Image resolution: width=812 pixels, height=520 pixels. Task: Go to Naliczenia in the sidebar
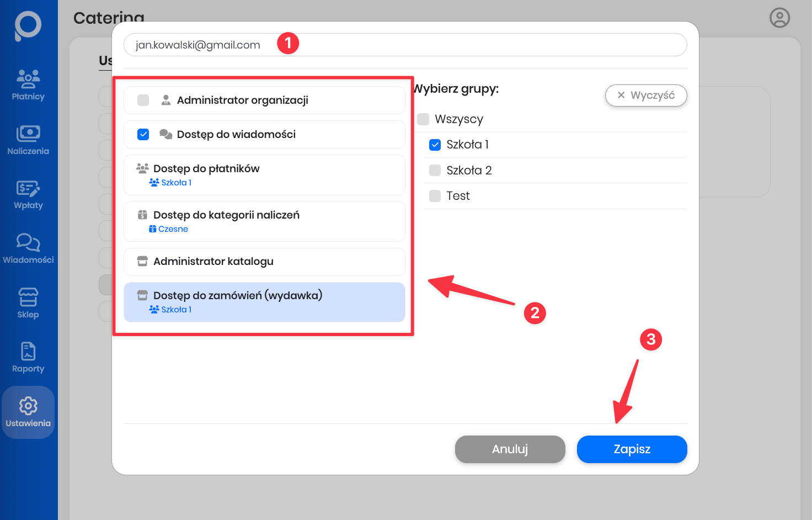[28, 140]
